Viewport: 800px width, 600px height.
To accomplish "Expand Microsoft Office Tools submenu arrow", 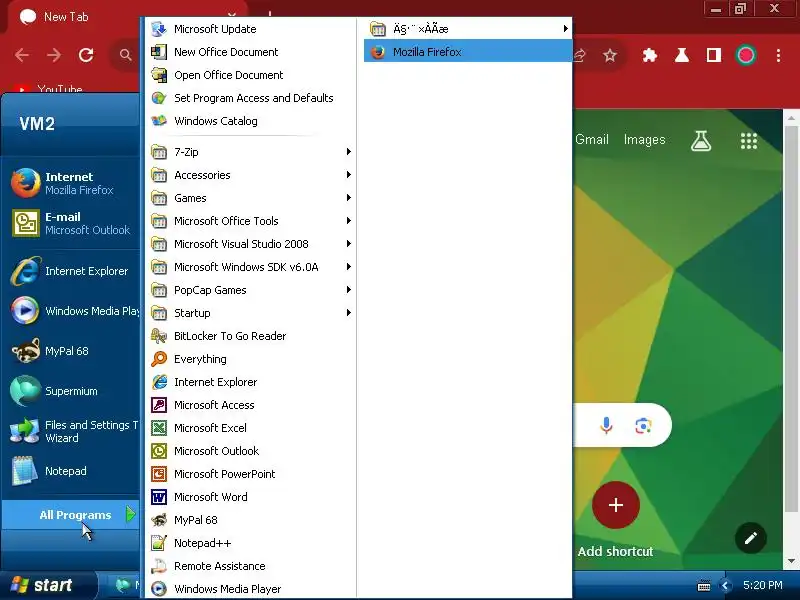I will 348,220.
